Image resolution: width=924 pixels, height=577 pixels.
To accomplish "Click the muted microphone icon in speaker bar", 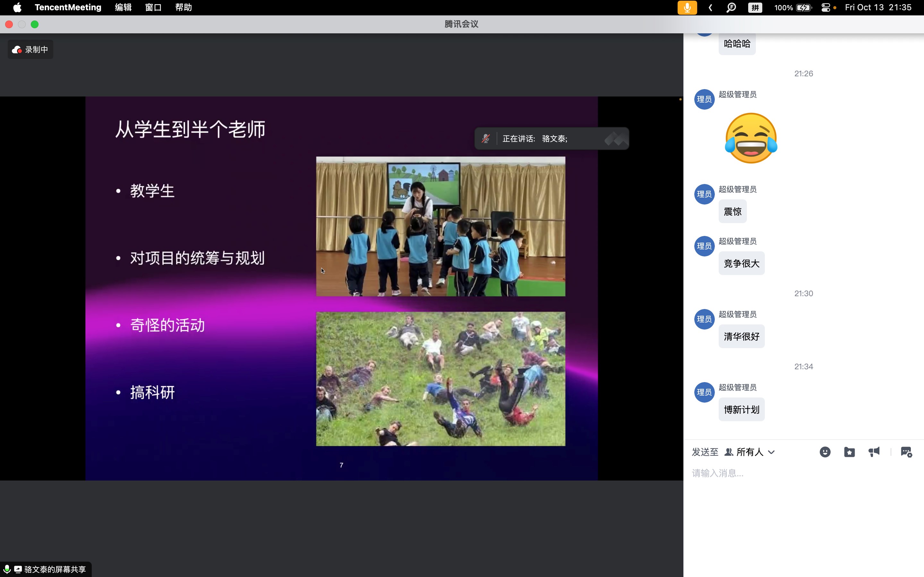I will 485,138.
